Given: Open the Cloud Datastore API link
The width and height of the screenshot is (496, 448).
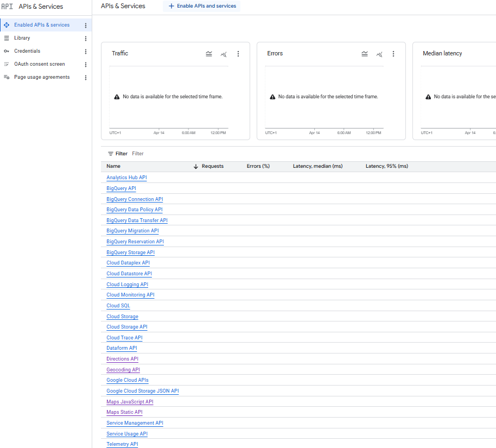Looking at the screenshot, I should [129, 274].
